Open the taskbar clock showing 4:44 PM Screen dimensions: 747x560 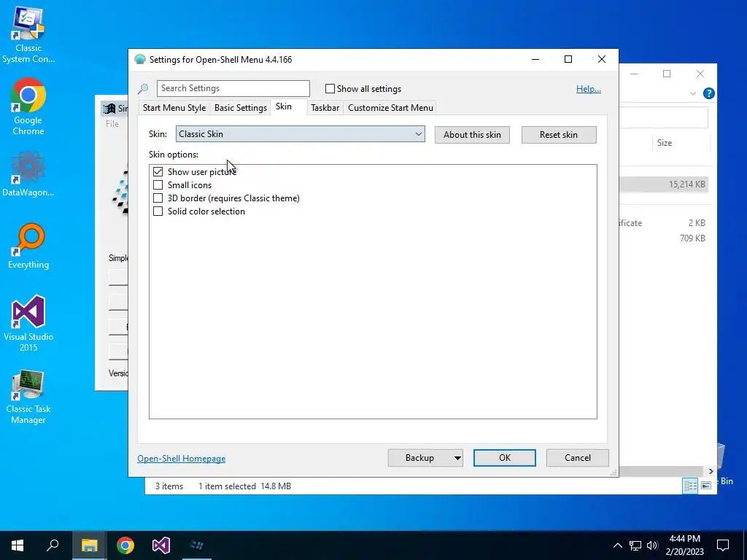[x=684, y=545]
